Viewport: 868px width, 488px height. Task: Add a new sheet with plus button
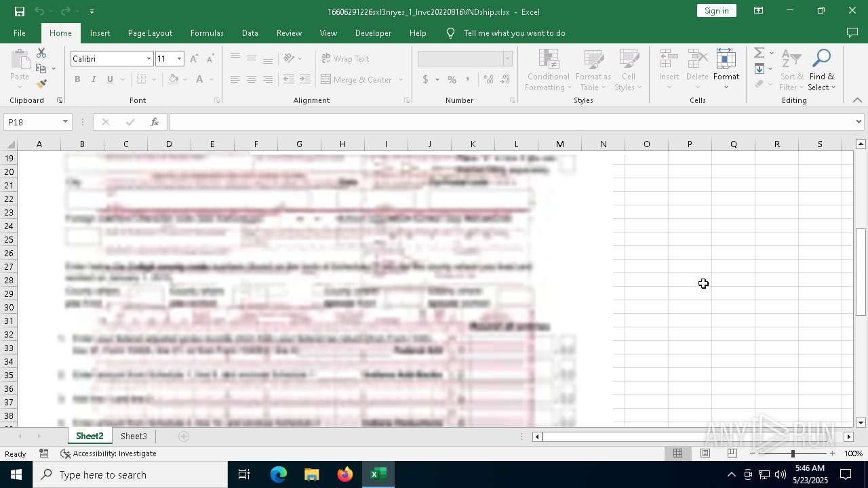184,436
